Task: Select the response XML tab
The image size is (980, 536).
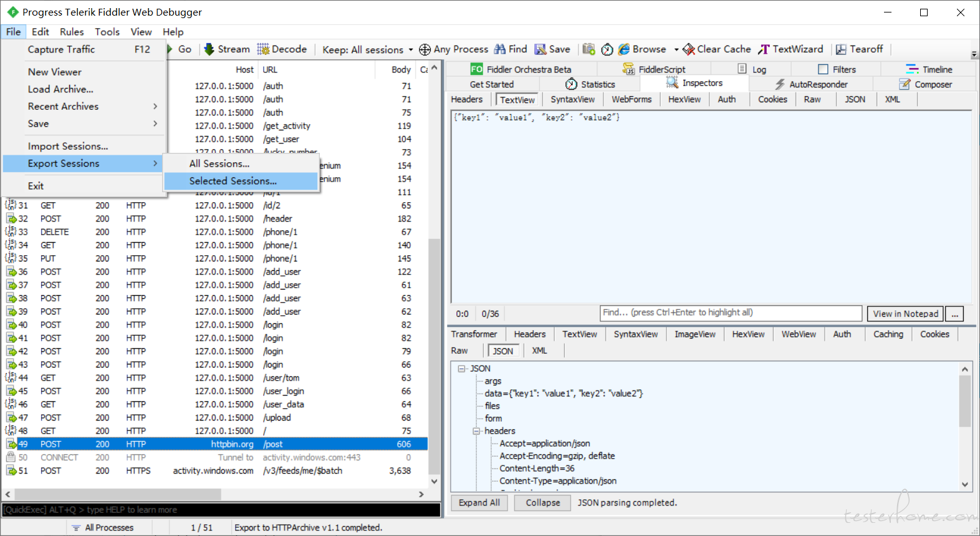Action: (540, 351)
